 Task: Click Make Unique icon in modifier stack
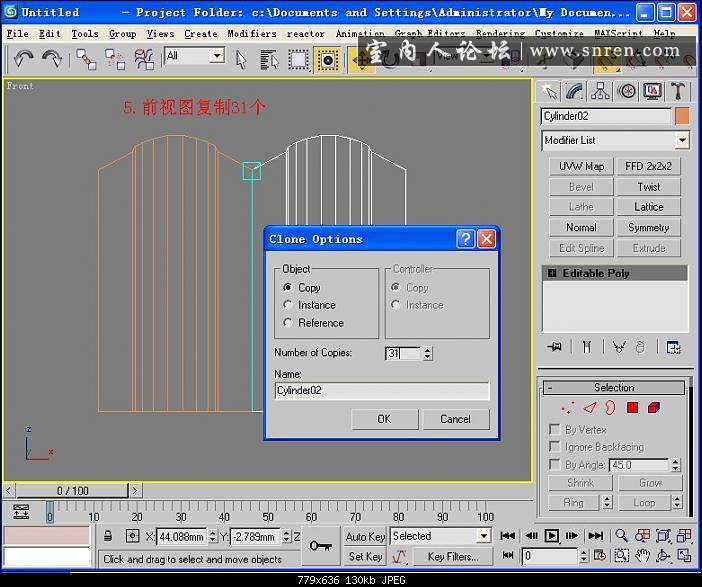point(619,347)
